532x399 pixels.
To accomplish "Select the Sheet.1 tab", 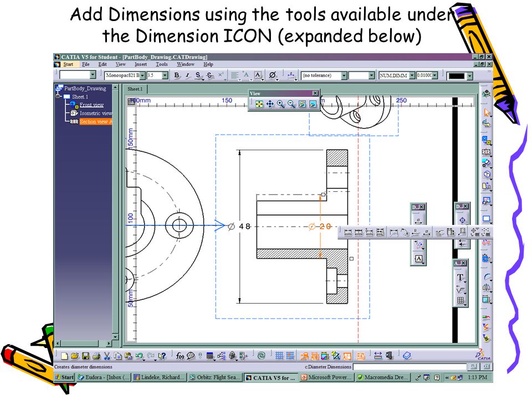I will [x=135, y=89].
